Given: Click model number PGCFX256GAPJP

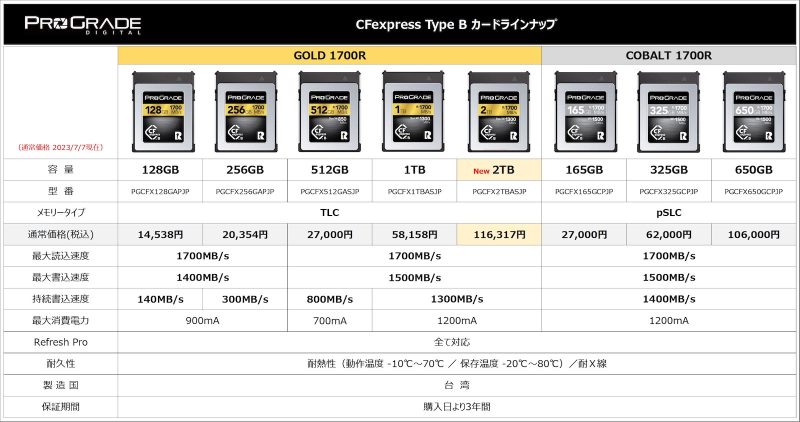Looking at the screenshot, I should pos(245,192).
